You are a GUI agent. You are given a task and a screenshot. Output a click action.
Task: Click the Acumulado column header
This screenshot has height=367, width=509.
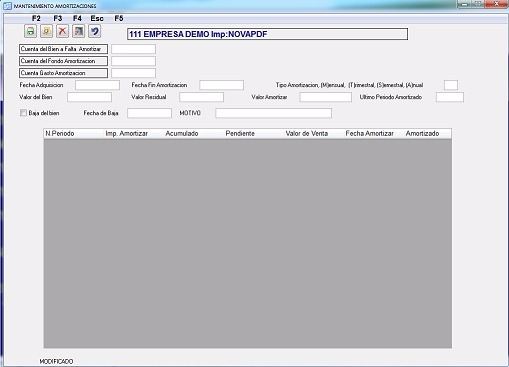click(x=194, y=133)
